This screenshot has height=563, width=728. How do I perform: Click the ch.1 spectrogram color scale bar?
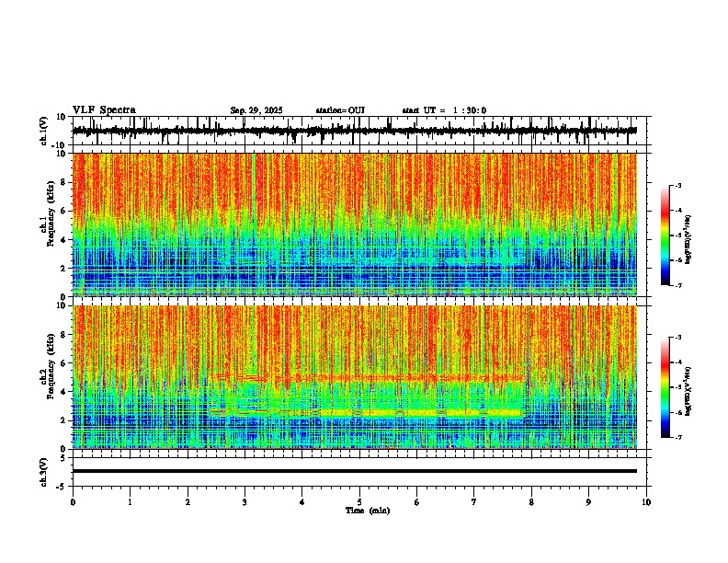665,236
